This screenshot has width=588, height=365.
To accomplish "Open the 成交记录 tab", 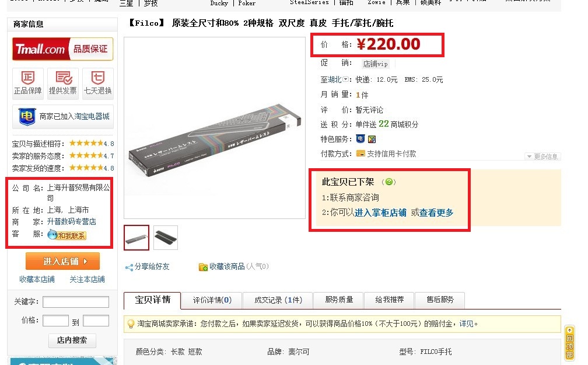I will (278, 300).
